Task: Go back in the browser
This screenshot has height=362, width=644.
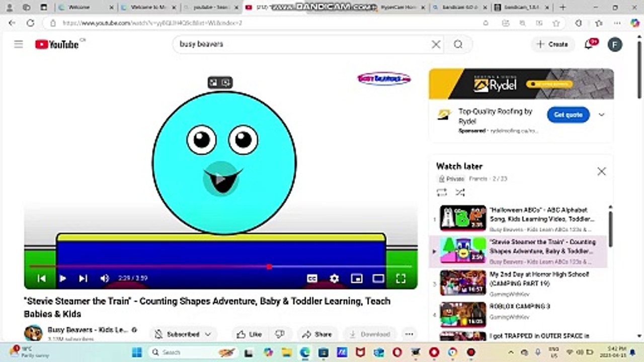Action: pos(13,23)
